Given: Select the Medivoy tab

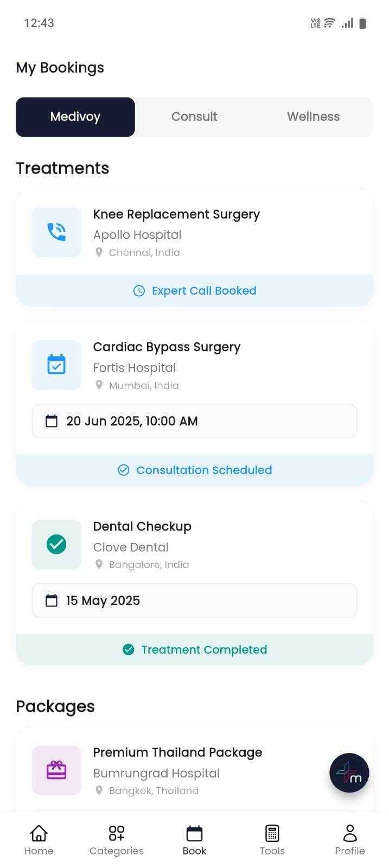Looking at the screenshot, I should pos(75,117).
